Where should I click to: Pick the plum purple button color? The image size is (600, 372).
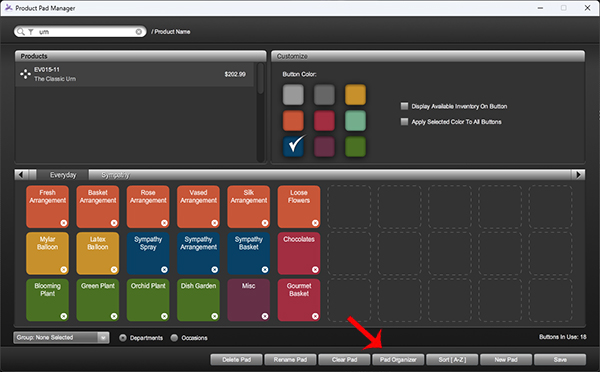coord(324,147)
